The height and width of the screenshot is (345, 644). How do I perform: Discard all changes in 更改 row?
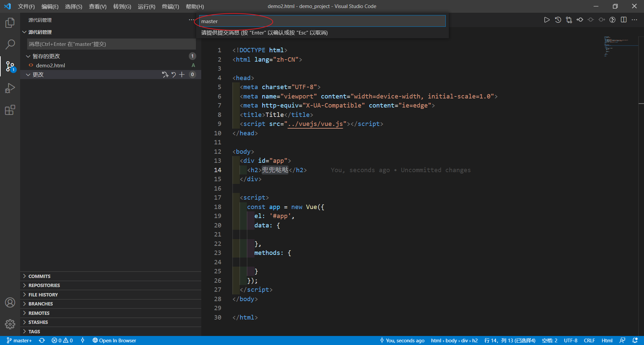tap(174, 74)
